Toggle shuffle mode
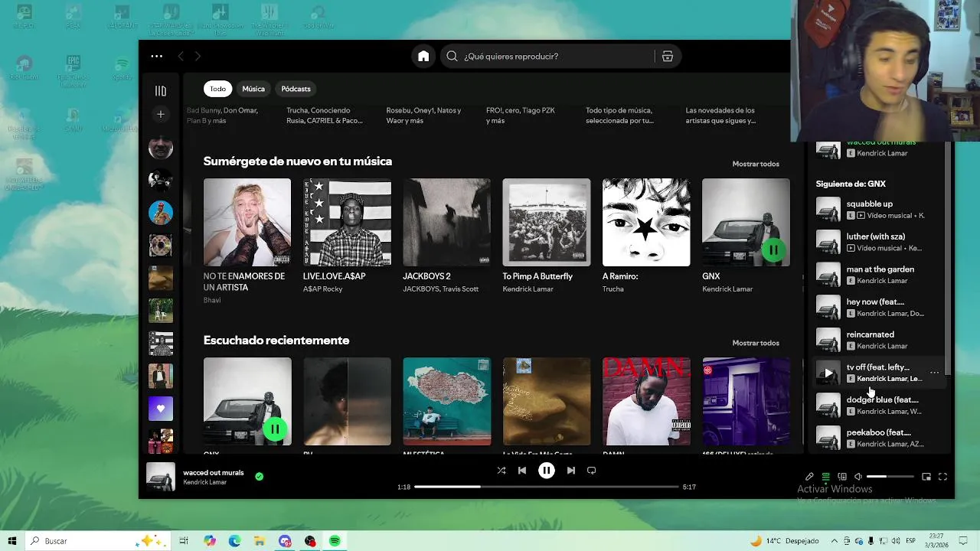 pos(501,471)
